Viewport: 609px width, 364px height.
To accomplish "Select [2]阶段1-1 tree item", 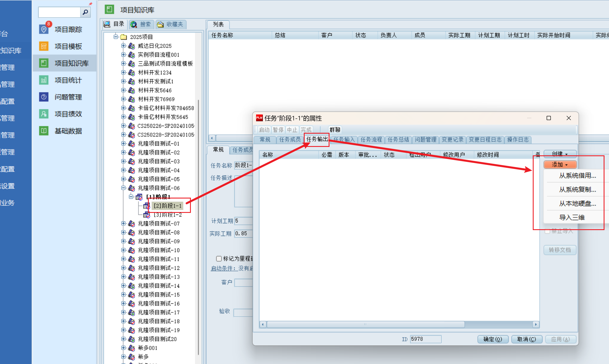I will tap(168, 206).
